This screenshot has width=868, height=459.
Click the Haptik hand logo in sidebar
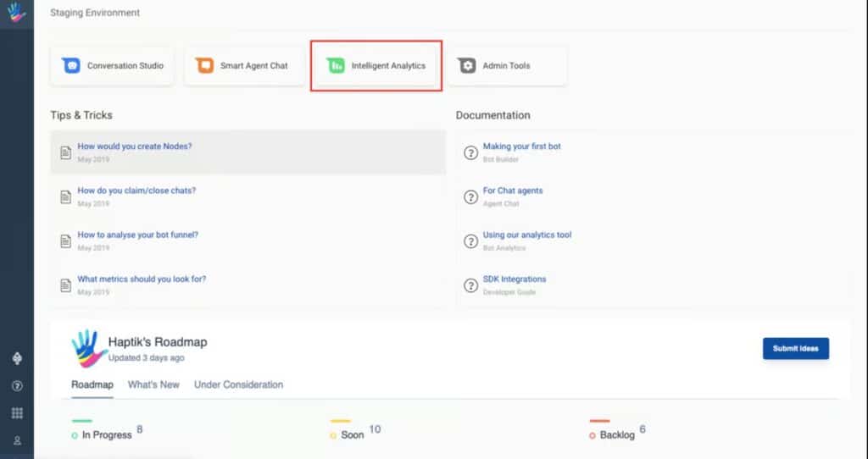17,13
